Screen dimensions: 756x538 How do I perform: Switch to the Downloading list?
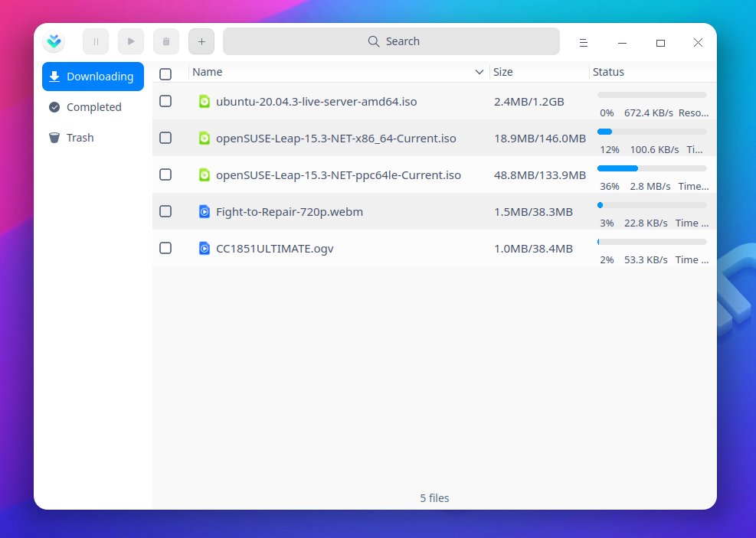[93, 77]
